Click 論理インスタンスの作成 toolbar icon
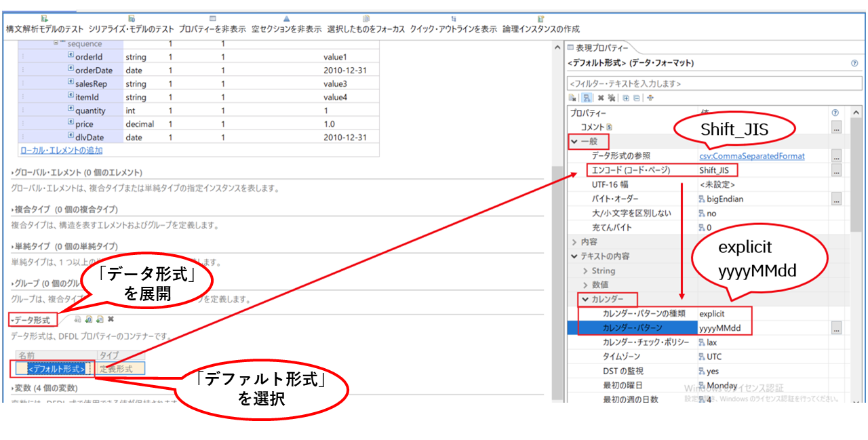868x440 pixels. (x=540, y=19)
